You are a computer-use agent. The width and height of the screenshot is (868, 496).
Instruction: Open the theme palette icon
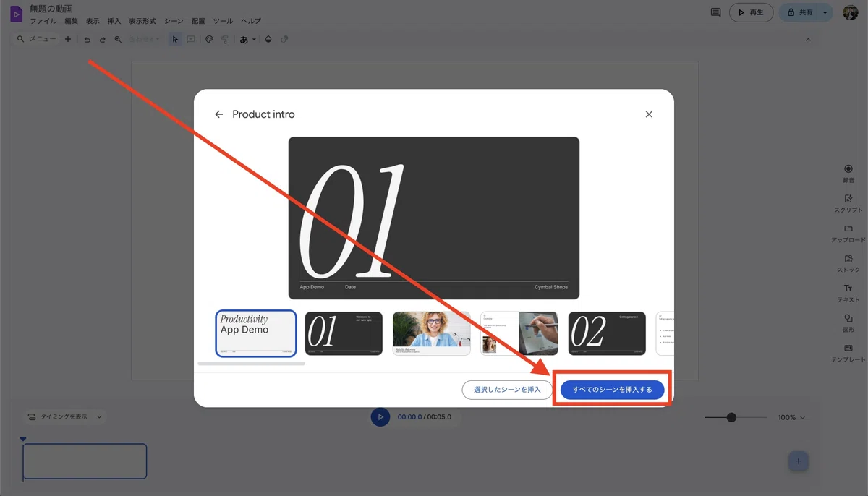209,40
